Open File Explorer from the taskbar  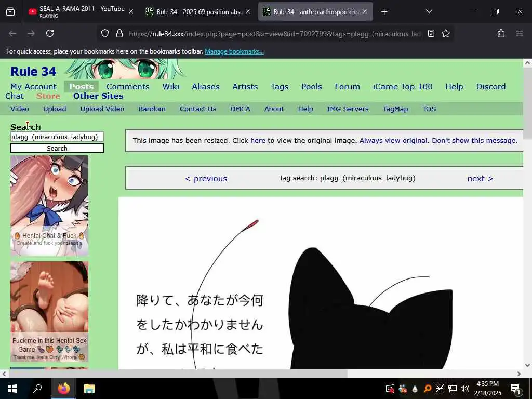[89, 389]
